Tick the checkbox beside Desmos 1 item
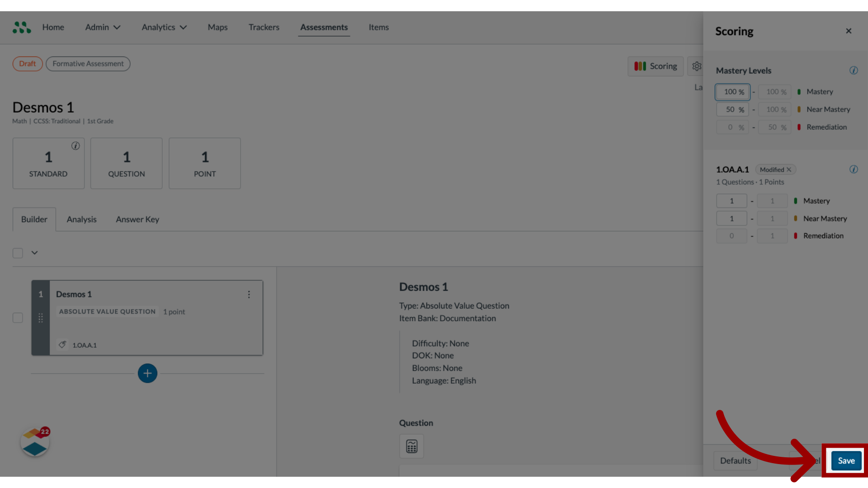868x488 pixels. 18,318
